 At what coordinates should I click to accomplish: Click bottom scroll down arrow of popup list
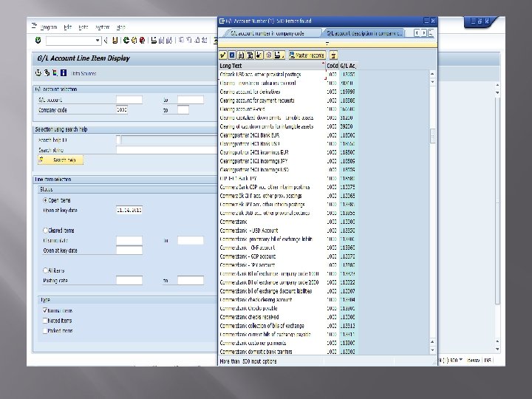pos(432,350)
